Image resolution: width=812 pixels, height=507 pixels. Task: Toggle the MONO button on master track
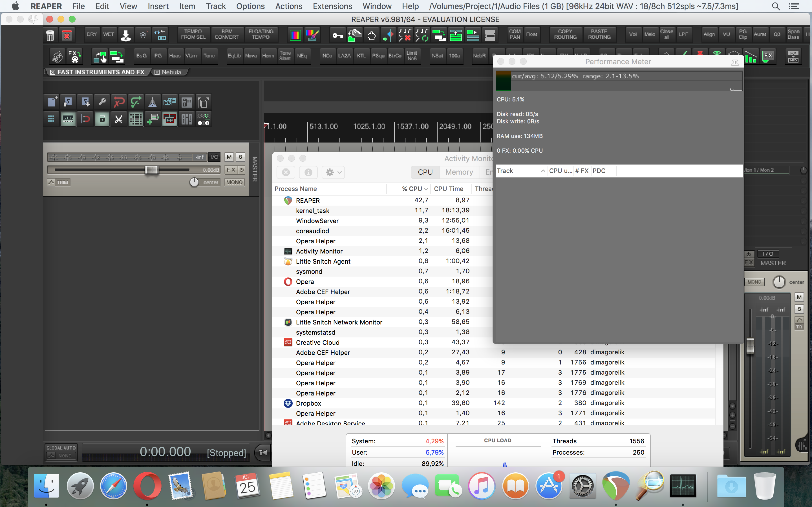pyautogui.click(x=234, y=182)
